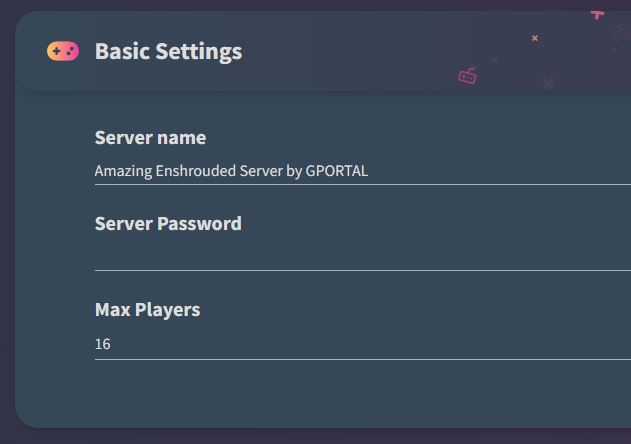Image resolution: width=631 pixels, height=444 pixels.
Task: Click the Server name label
Action: point(151,138)
